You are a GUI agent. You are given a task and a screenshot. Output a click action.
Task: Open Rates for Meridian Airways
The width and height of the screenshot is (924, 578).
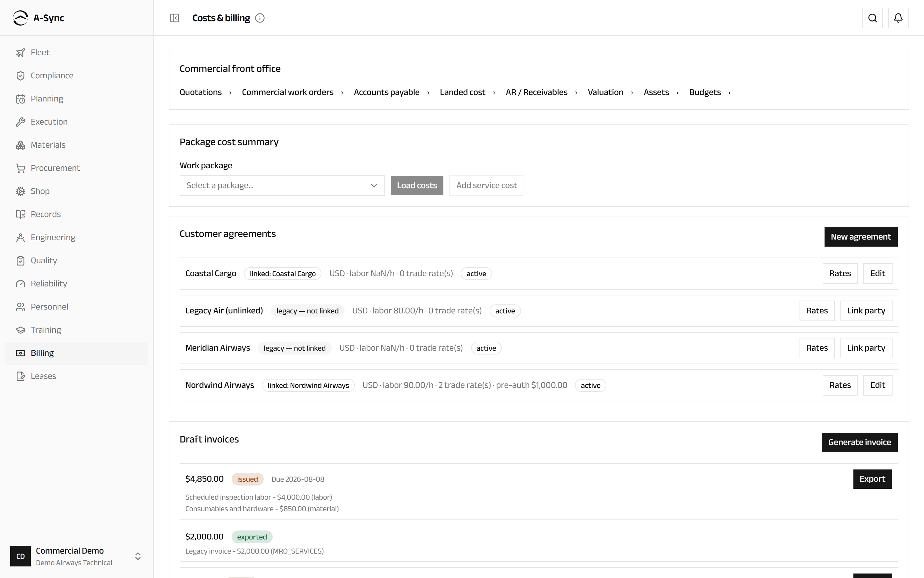[817, 348]
